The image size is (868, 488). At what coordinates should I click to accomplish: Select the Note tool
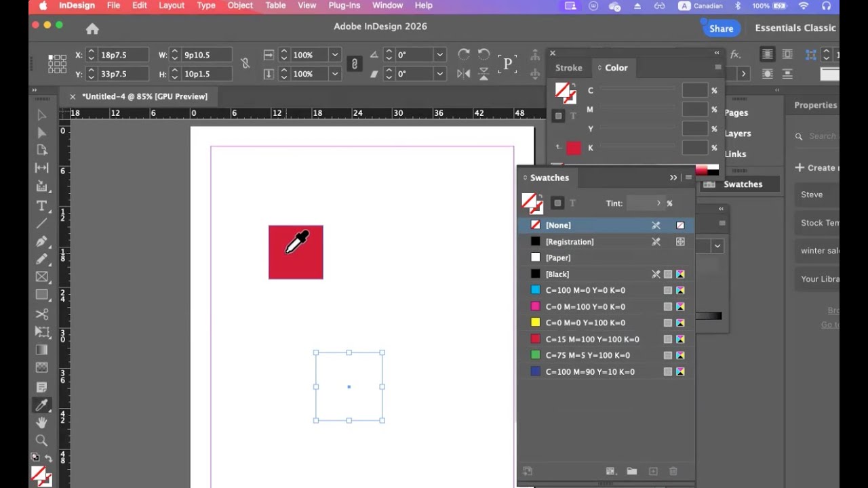coord(42,387)
